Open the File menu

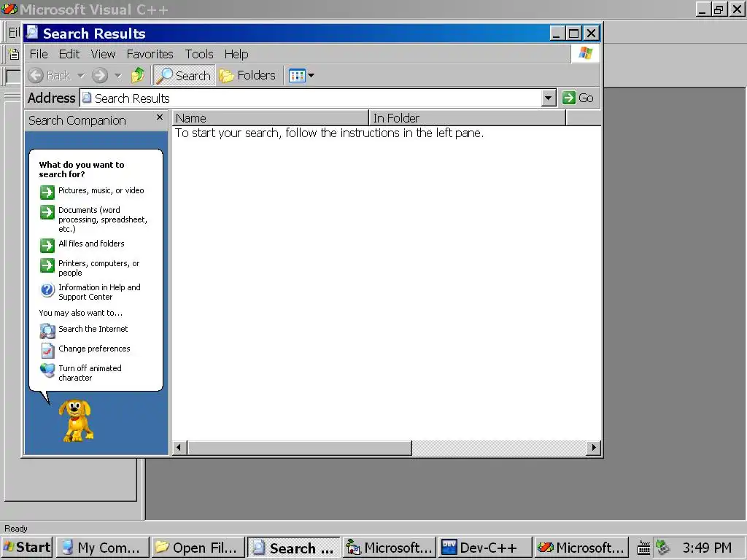pyautogui.click(x=39, y=54)
